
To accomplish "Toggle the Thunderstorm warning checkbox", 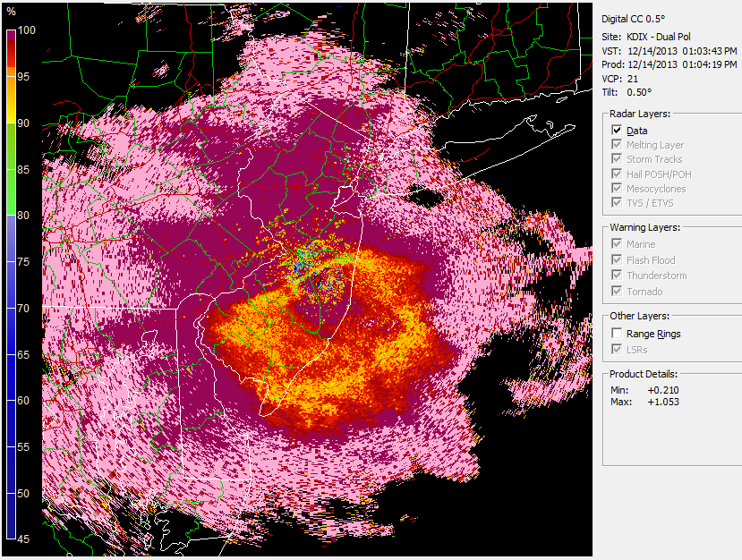I will pos(617,275).
